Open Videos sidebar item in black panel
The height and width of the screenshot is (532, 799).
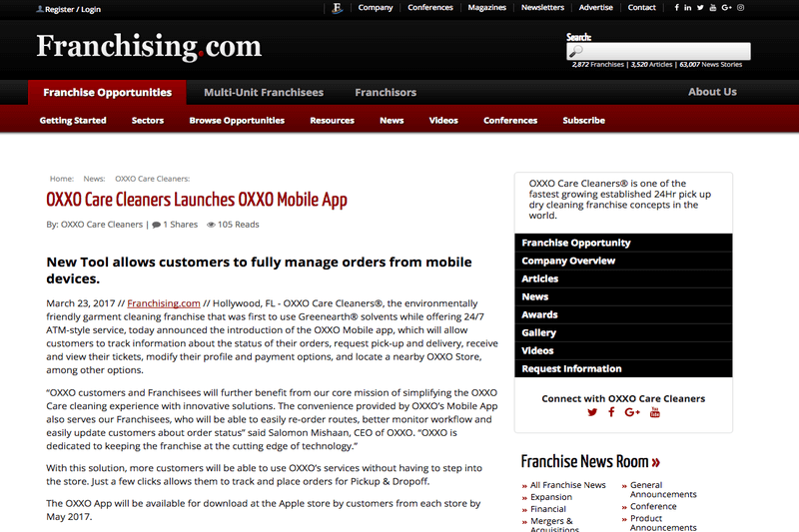[x=623, y=350]
